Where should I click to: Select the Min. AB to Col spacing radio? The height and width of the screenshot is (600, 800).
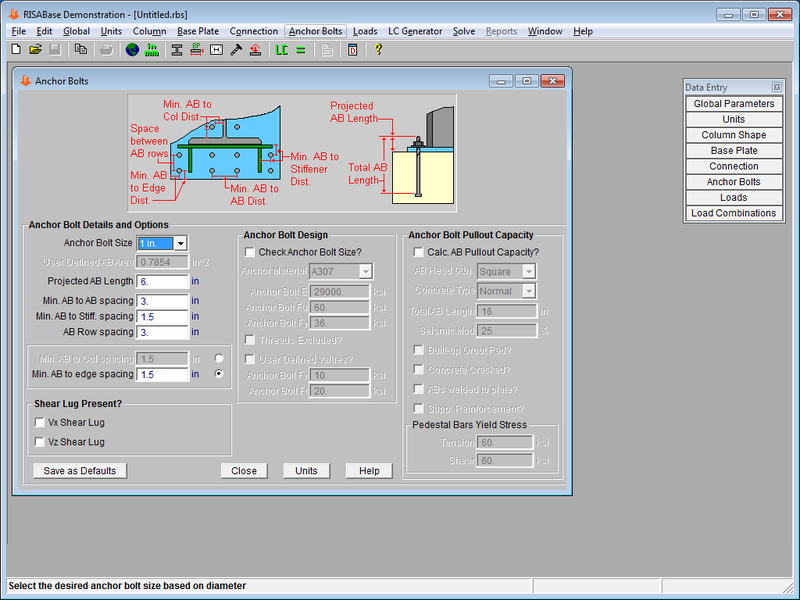click(x=219, y=358)
